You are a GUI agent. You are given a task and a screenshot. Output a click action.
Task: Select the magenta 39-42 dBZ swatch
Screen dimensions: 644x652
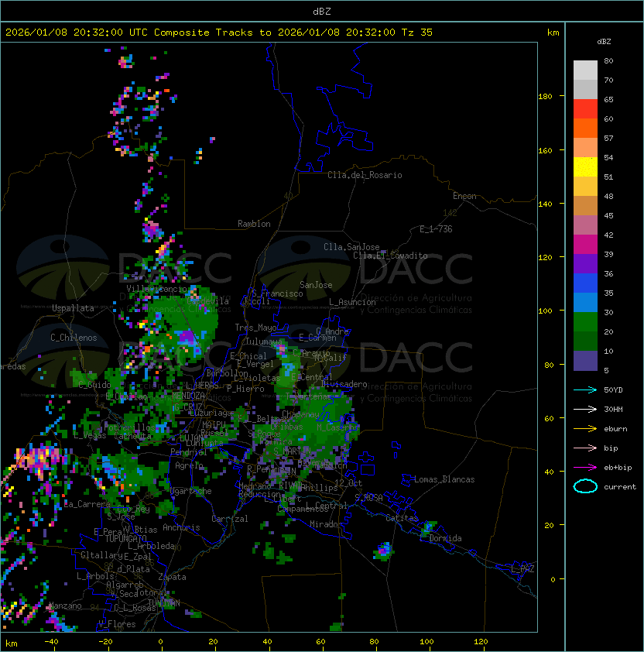coord(585,245)
